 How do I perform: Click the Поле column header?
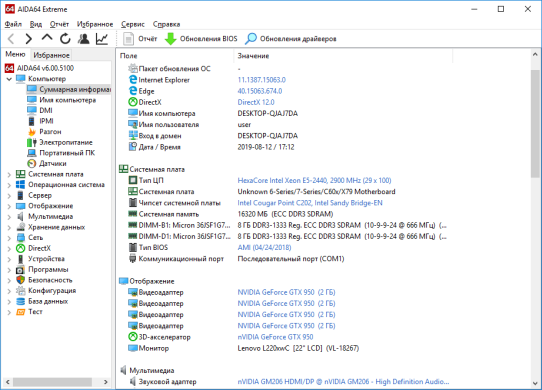pyautogui.click(x=175, y=56)
